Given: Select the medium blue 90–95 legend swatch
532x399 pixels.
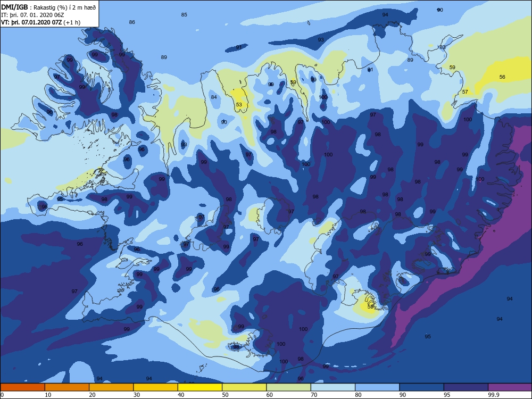Looking at the screenshot, I should 422,387.
